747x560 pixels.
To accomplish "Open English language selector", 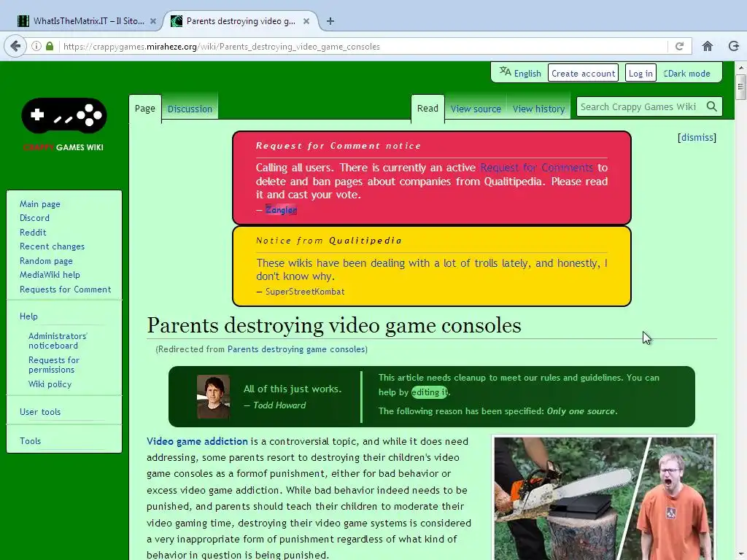I will point(527,74).
